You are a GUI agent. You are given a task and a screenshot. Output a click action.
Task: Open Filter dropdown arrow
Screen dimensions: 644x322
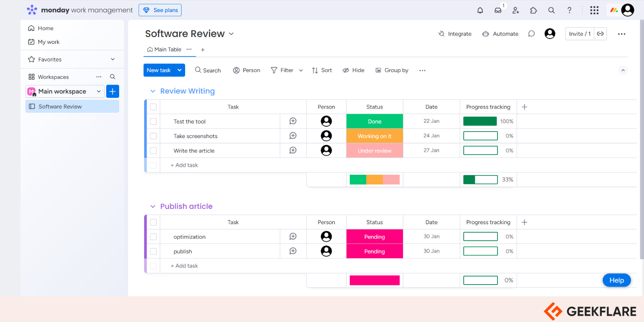click(301, 70)
